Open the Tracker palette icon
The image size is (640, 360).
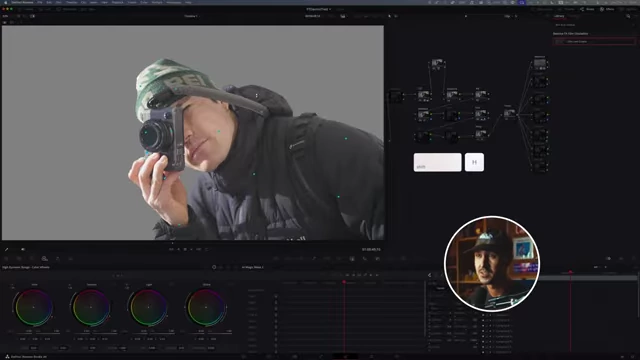(339, 258)
